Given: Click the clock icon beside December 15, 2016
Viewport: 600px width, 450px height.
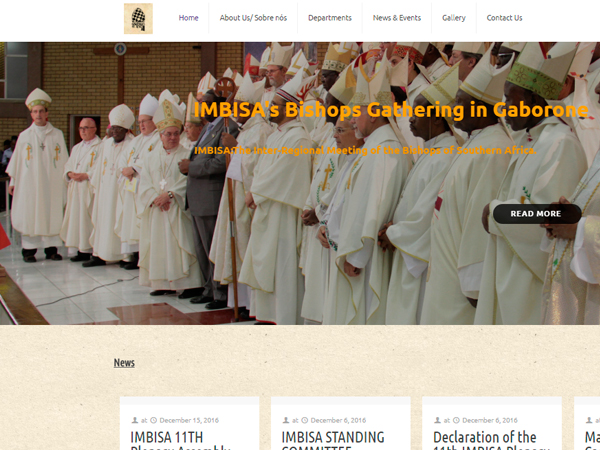Looking at the screenshot, I should point(153,420).
